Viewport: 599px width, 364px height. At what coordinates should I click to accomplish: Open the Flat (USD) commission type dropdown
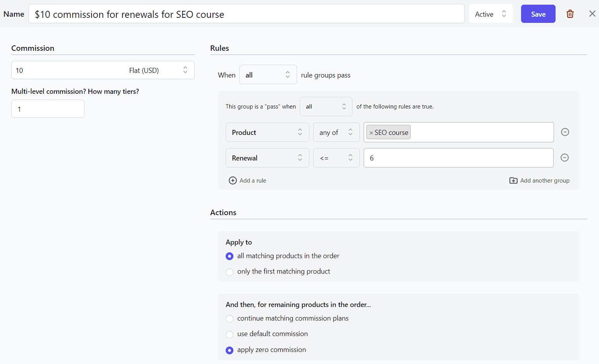(x=159, y=70)
